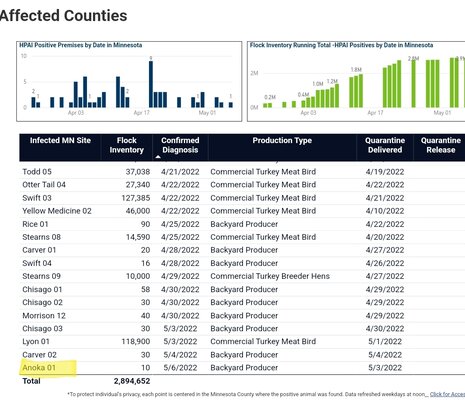Screen dimensions: 465x400
Task: Click the HPAI Positive Premises chart title
Action: coord(80,45)
